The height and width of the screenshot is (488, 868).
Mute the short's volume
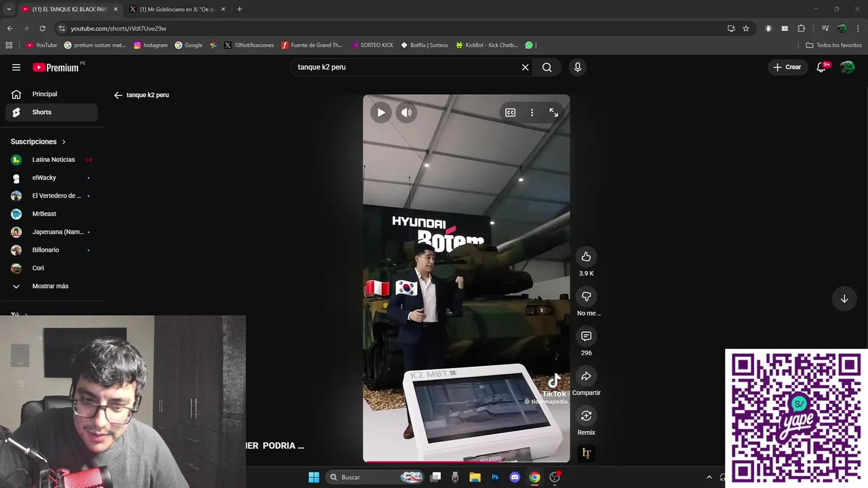click(406, 113)
